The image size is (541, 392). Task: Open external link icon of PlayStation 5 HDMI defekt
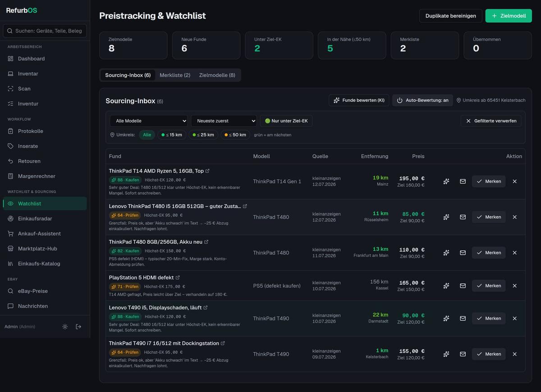click(x=178, y=278)
